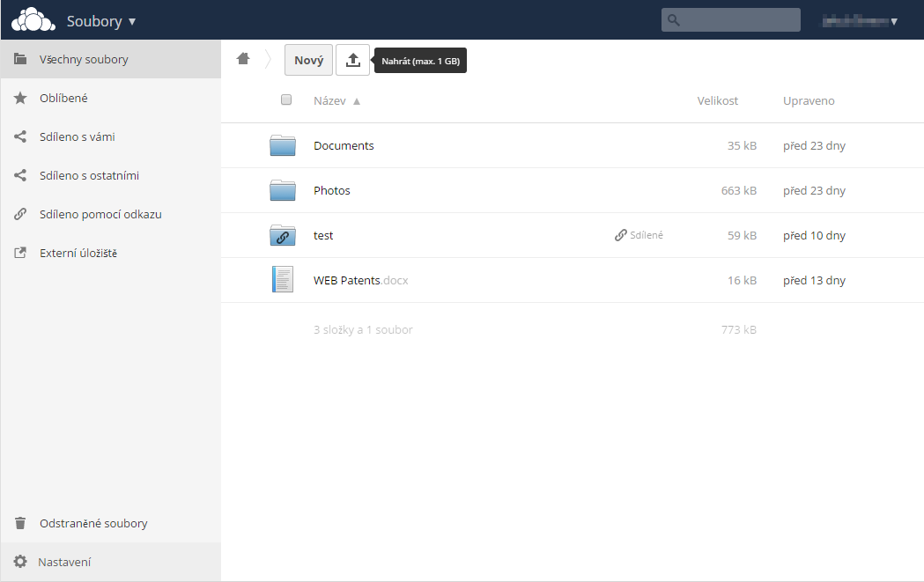Open Sdíleno s ostatními section

pos(111,175)
